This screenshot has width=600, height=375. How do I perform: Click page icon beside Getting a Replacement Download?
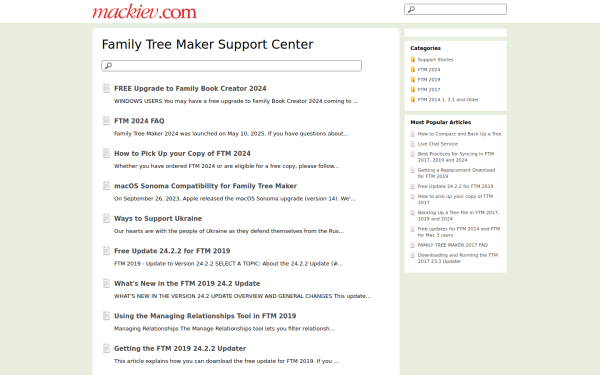(x=412, y=170)
